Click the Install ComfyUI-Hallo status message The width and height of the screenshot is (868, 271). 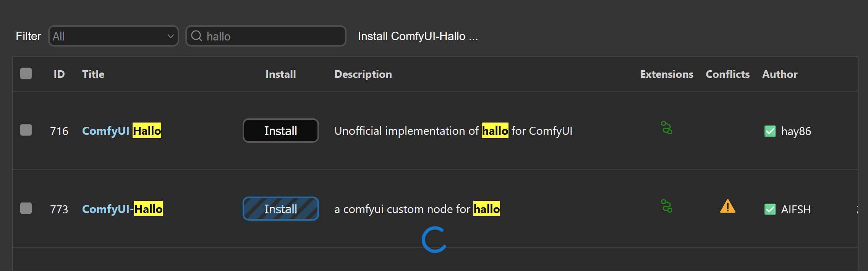(417, 36)
